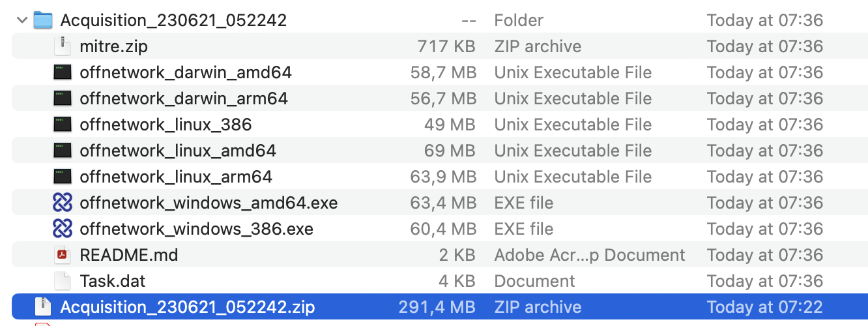The image size is (868, 326).
Task: Select the Acquisition_230621_052242.zip file name
Action: (x=188, y=307)
